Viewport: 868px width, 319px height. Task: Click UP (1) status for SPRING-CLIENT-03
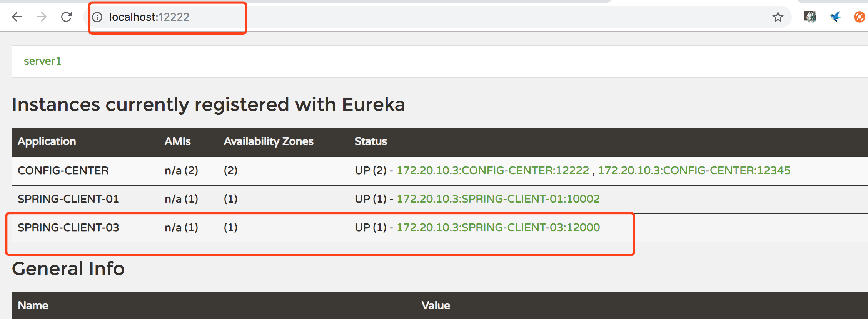click(x=371, y=227)
